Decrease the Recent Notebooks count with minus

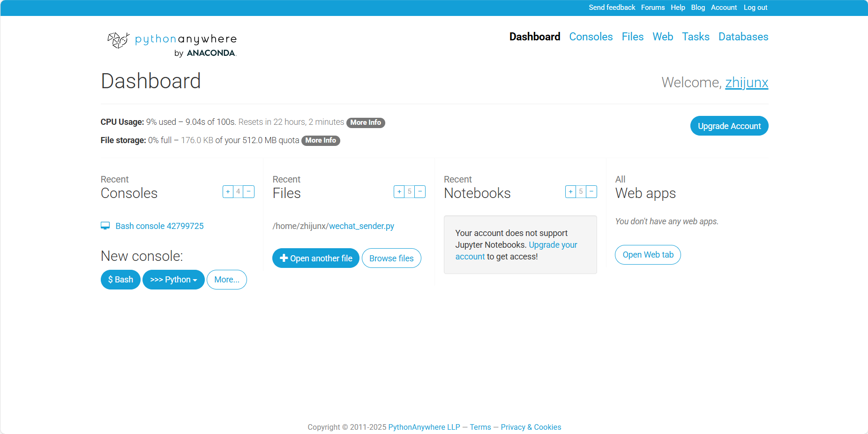(591, 191)
